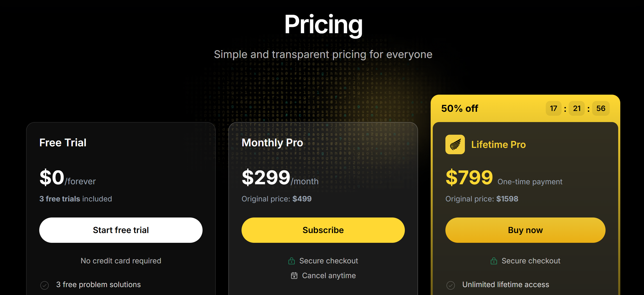Click the Lifetime Pro secure checkout lock icon

pos(494,261)
